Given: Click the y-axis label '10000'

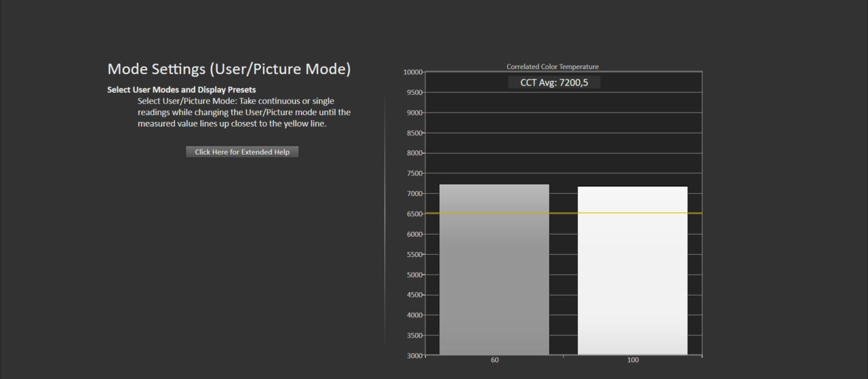Looking at the screenshot, I should coord(412,72).
